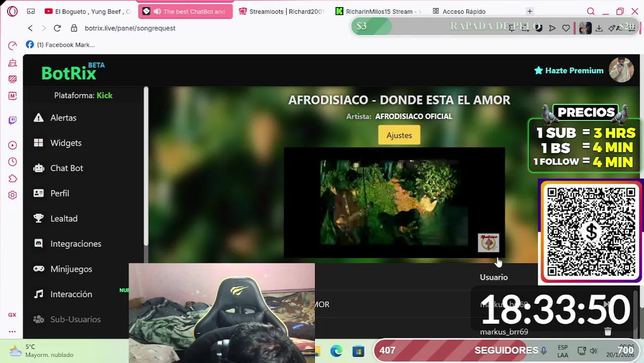Open the sidebar history clock icon

tap(13, 162)
